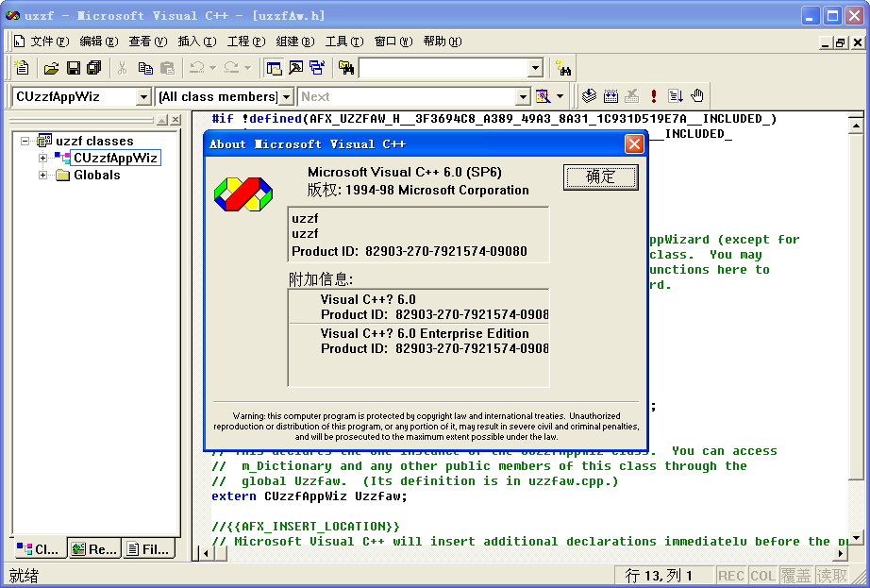
Task: Select the uzzf classes root item
Action: [x=94, y=141]
